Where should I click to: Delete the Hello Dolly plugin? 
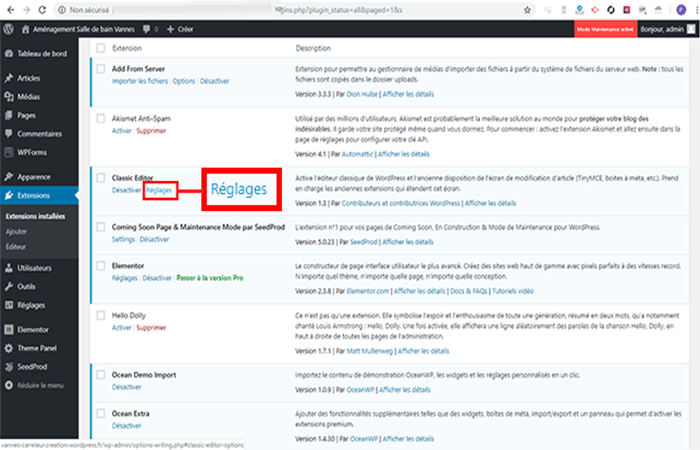pos(151,328)
